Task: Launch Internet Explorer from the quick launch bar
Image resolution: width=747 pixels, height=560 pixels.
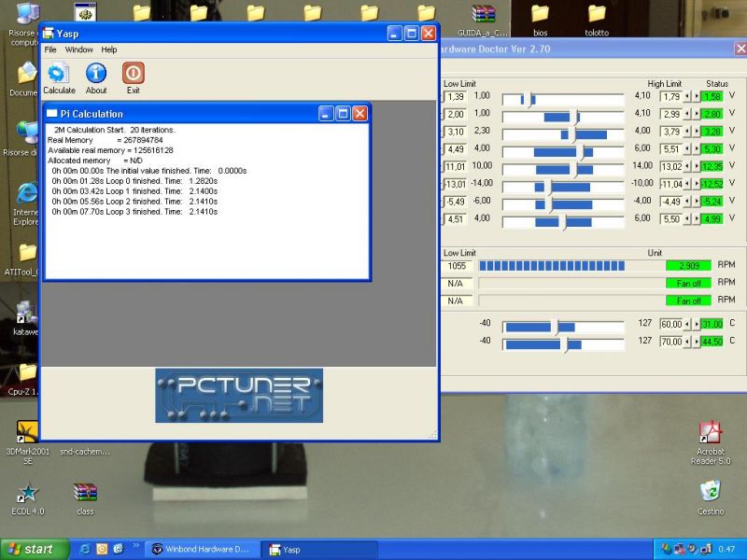Action: click(85, 549)
